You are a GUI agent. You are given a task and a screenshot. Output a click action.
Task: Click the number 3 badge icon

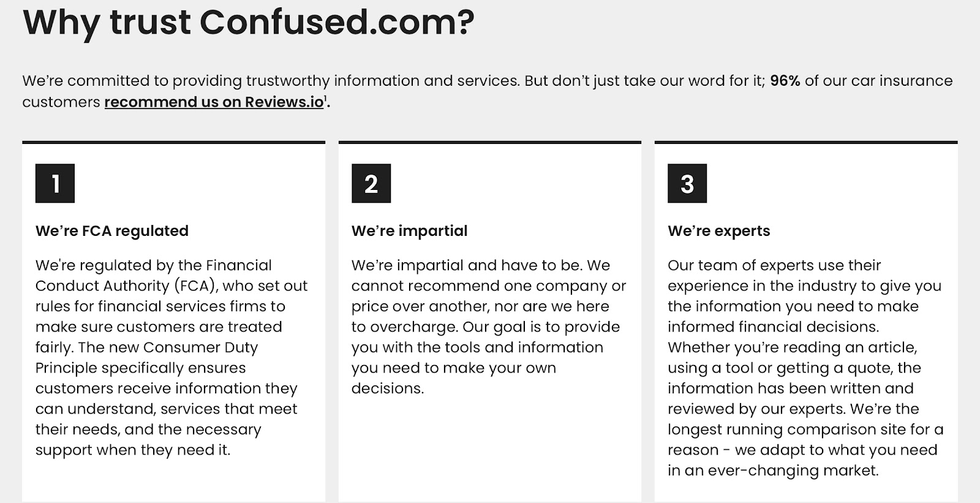[x=687, y=183]
